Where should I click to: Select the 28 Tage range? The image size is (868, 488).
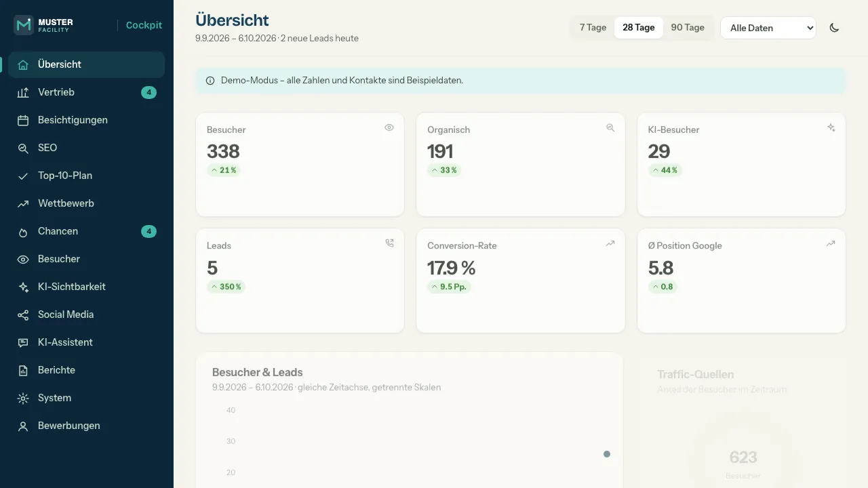[x=639, y=28]
